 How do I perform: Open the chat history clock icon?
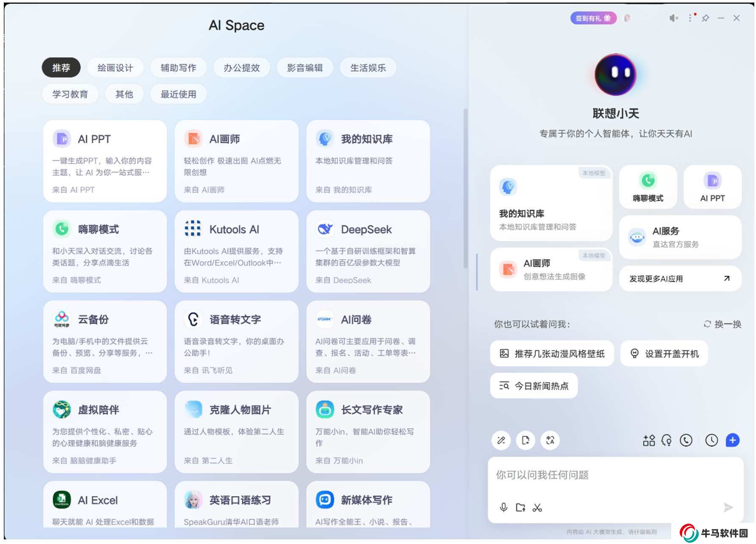(711, 441)
